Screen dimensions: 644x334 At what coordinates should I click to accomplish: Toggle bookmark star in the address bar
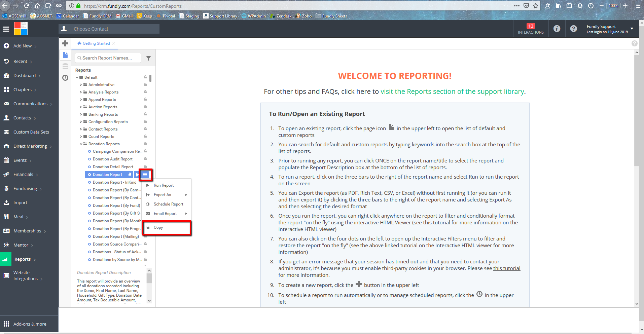coord(536,6)
